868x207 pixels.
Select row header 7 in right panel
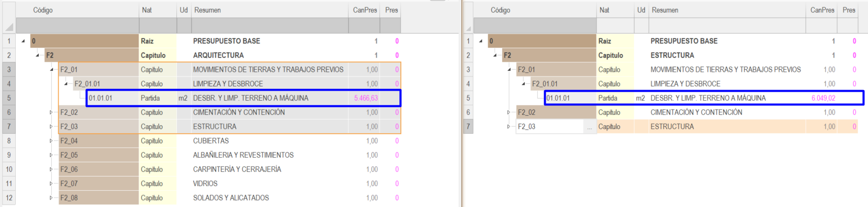point(468,126)
